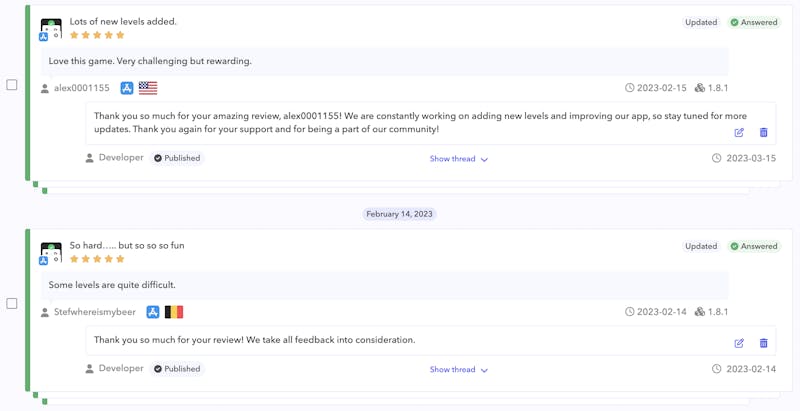Click the United States flag icon
800x411 pixels.
click(x=148, y=88)
